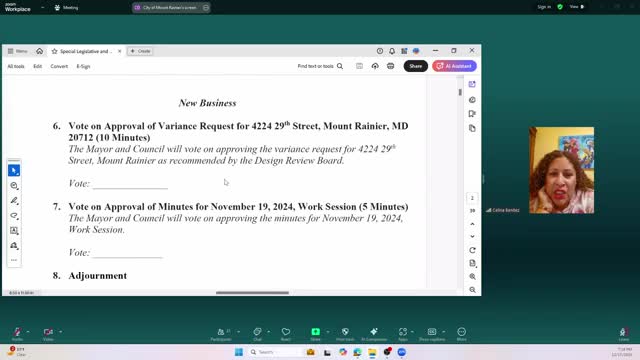Choose the Select arrow tool
Viewport: 640px width, 360px height.
click(x=14, y=170)
